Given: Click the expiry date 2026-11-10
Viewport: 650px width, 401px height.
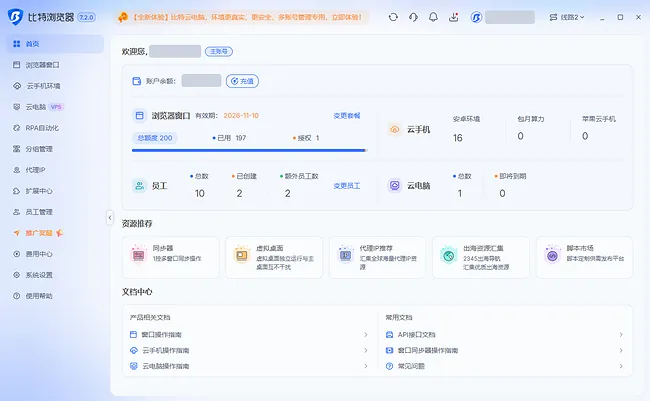Looking at the screenshot, I should pos(241,116).
